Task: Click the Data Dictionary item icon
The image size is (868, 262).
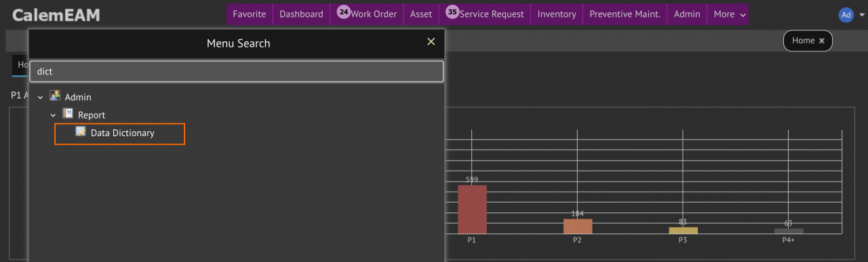Action: pyautogui.click(x=81, y=132)
